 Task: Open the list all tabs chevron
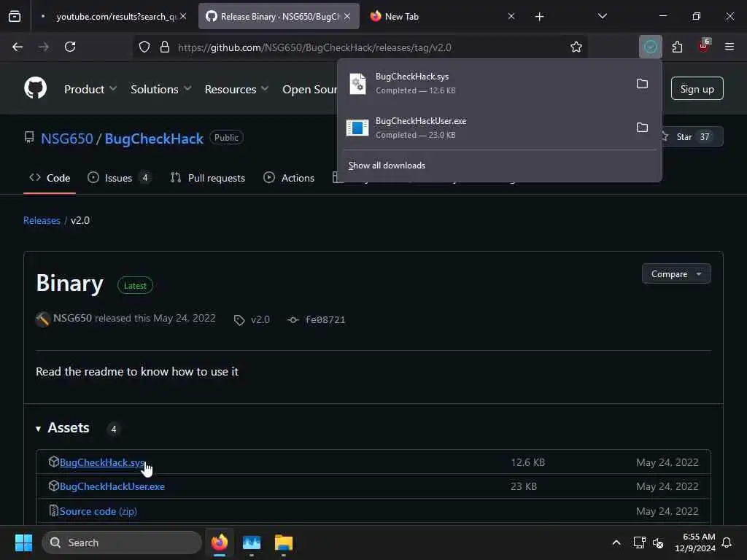pos(602,16)
